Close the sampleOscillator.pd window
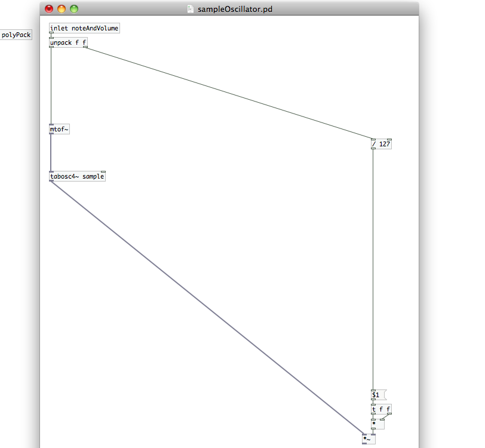Viewport: 485px width, 448px height. (x=49, y=9)
